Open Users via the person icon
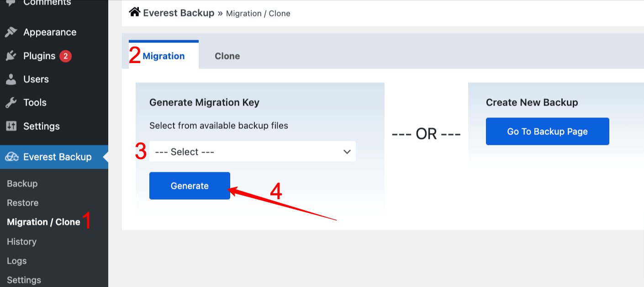This screenshot has height=287, width=644. point(11,79)
